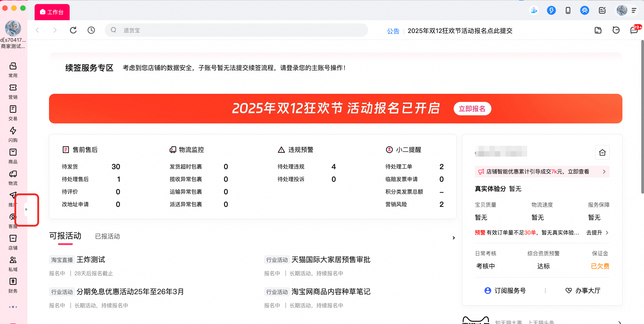Open 待处理工单 row

tap(414, 166)
